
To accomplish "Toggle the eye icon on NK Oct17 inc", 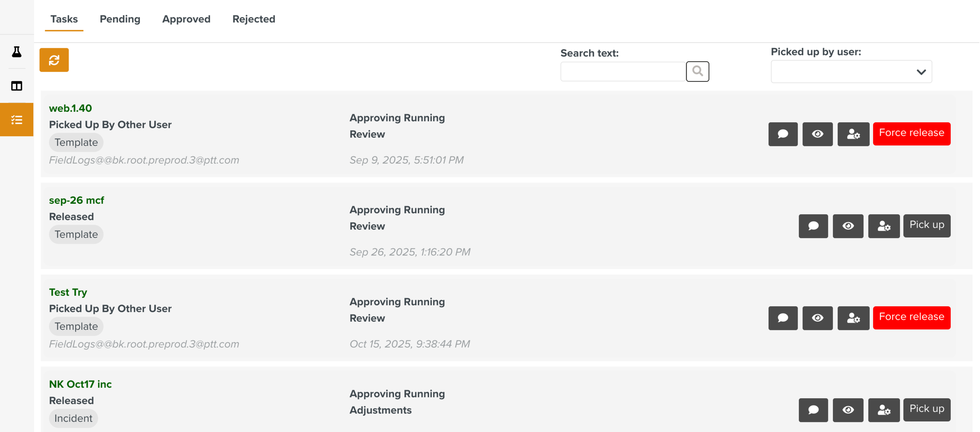I will [848, 410].
